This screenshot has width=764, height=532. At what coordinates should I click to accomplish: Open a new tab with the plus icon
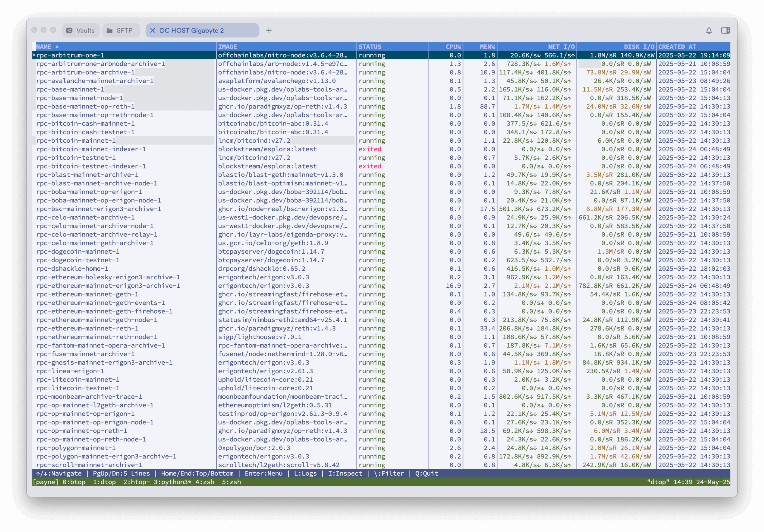click(x=269, y=30)
